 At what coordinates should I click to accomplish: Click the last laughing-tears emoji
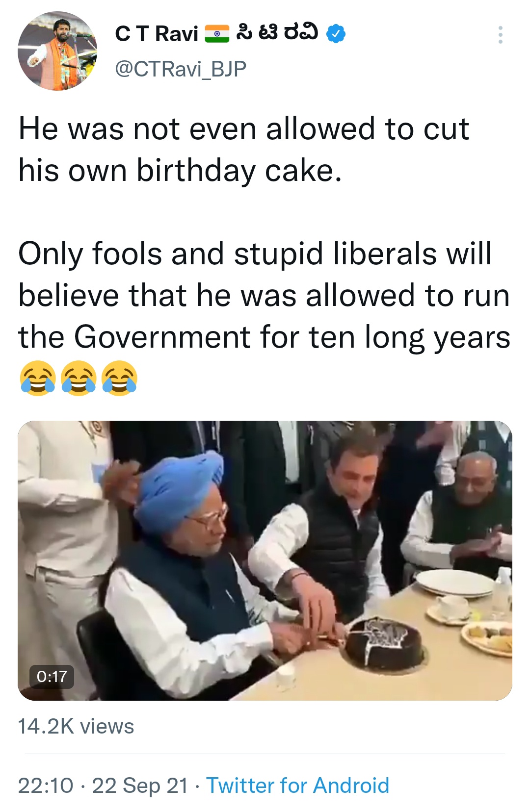coord(119,378)
